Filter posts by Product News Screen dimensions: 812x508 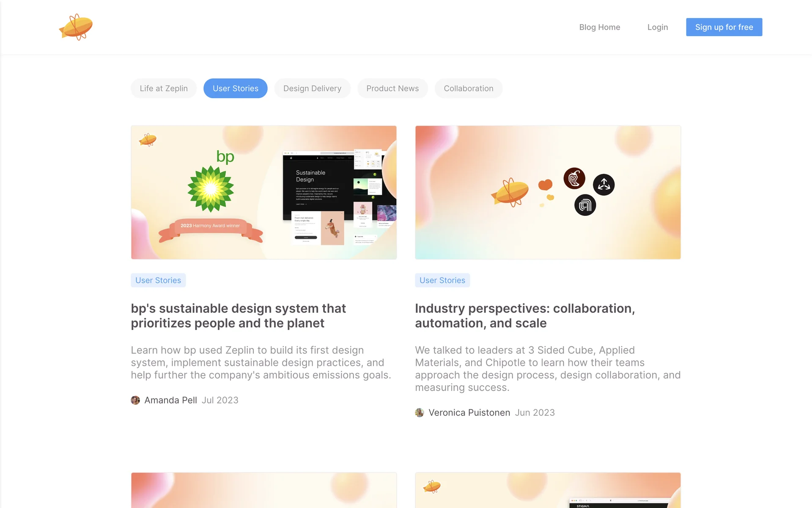point(392,88)
